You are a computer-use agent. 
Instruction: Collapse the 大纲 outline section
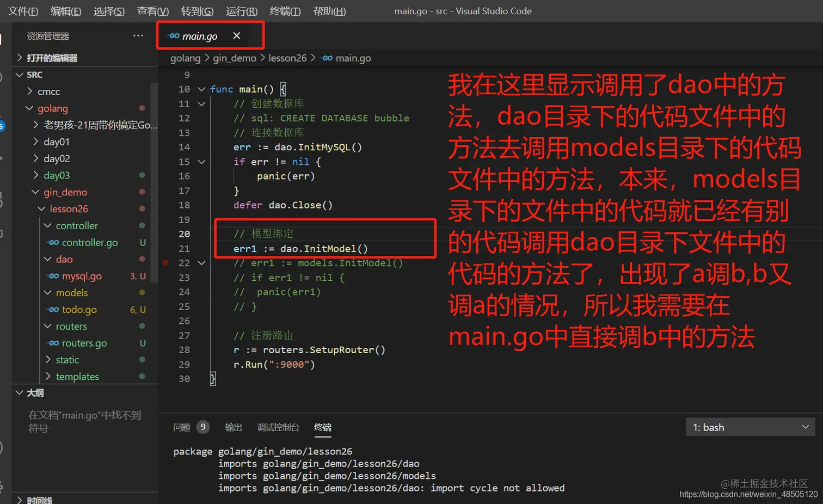click(x=35, y=393)
